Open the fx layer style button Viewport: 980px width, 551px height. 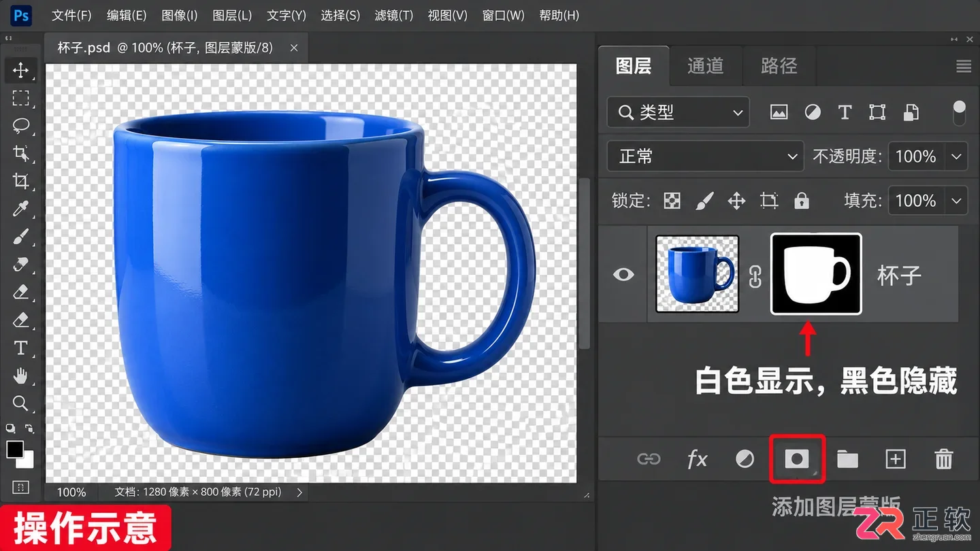coord(697,459)
